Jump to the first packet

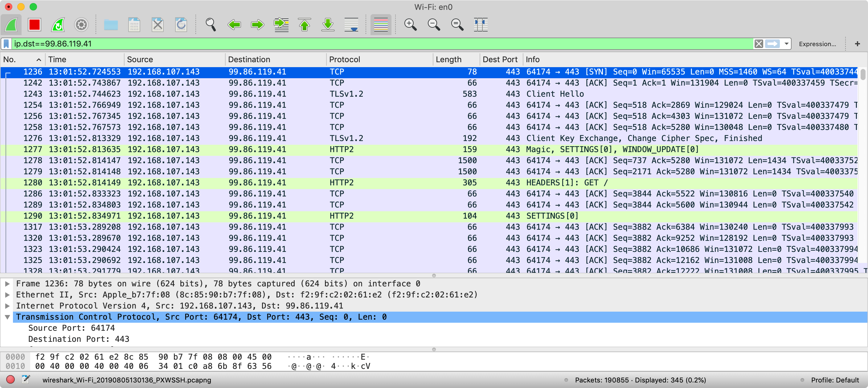(304, 25)
